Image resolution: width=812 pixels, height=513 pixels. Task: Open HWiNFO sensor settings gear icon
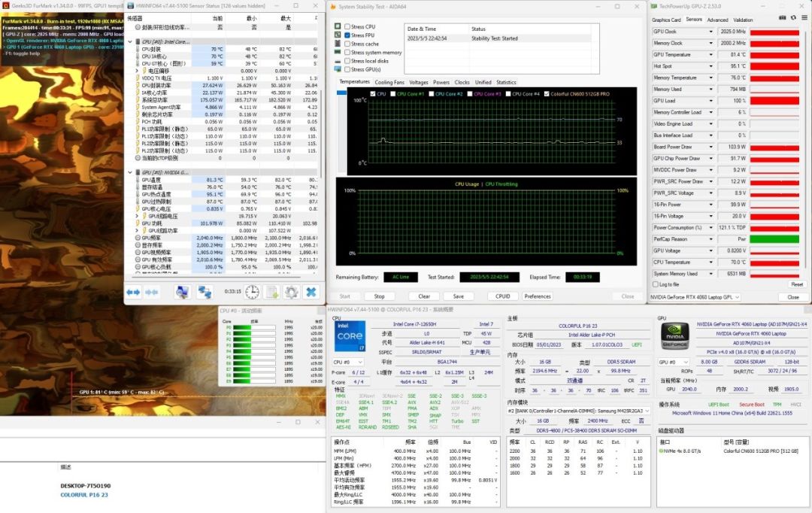pos(292,291)
